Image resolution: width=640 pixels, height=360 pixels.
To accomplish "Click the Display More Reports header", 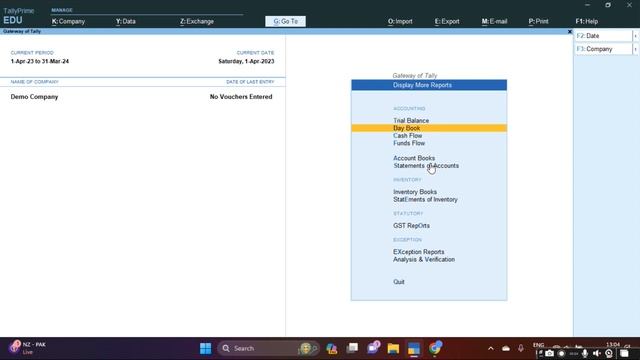I will 429,85.
